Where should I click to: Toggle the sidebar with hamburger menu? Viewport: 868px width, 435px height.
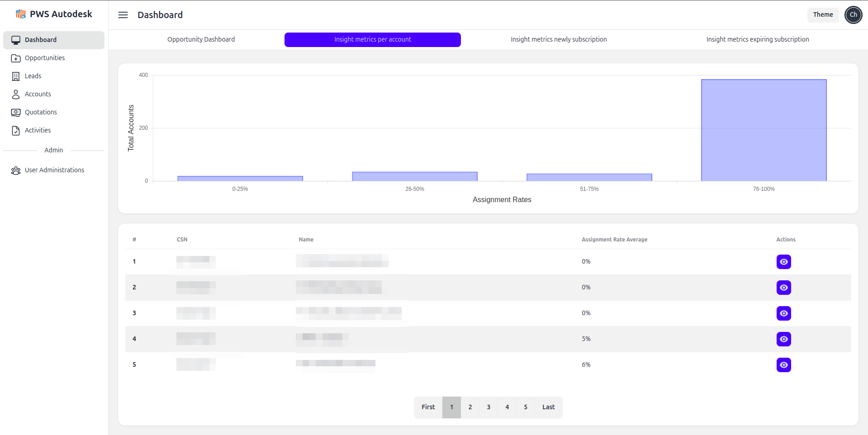coord(123,15)
